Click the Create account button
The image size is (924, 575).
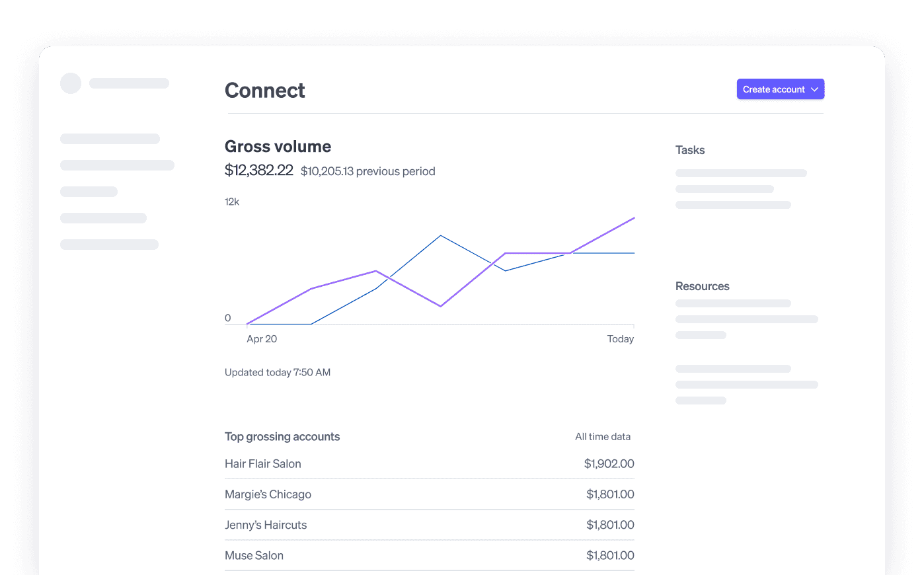coord(773,89)
